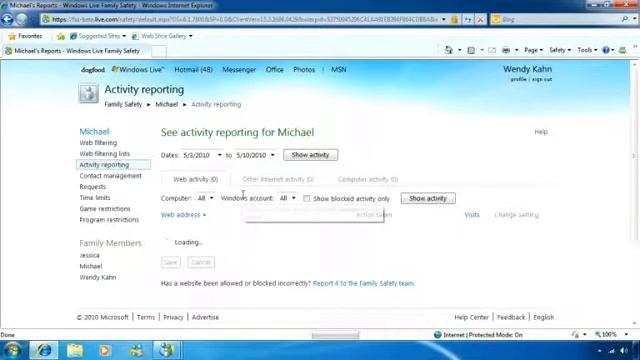Screen dimensions: 640x360
Task: Click the Print toolbar icon
Action: click(x=506, y=50)
